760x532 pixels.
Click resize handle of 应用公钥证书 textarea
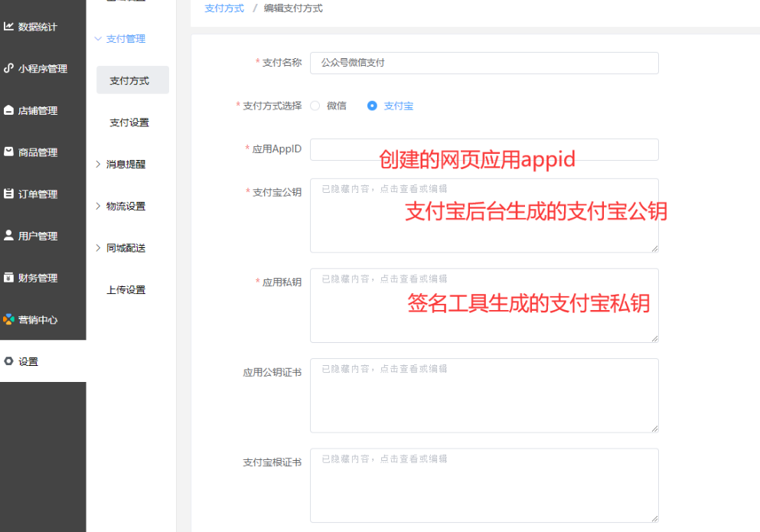click(654, 428)
